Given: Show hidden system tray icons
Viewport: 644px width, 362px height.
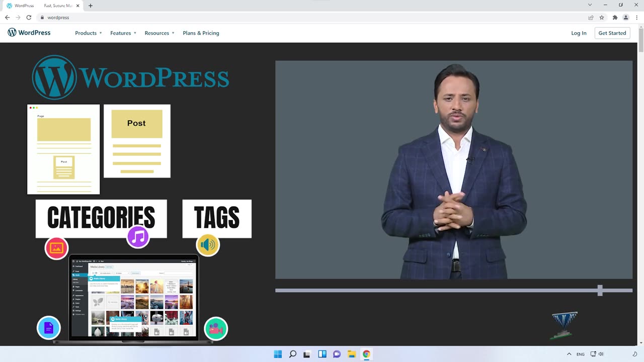Looking at the screenshot, I should pyautogui.click(x=569, y=354).
